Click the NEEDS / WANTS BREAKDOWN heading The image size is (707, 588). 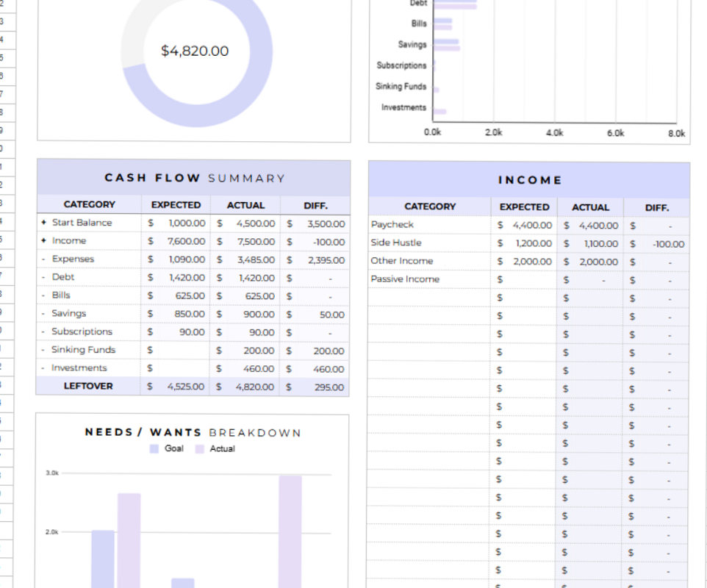pyautogui.click(x=193, y=432)
